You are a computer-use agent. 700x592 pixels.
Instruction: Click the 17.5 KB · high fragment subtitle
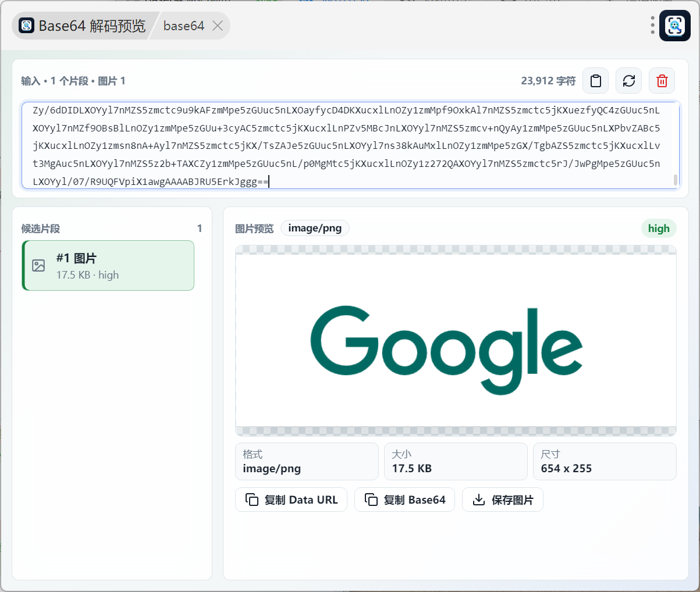point(87,275)
